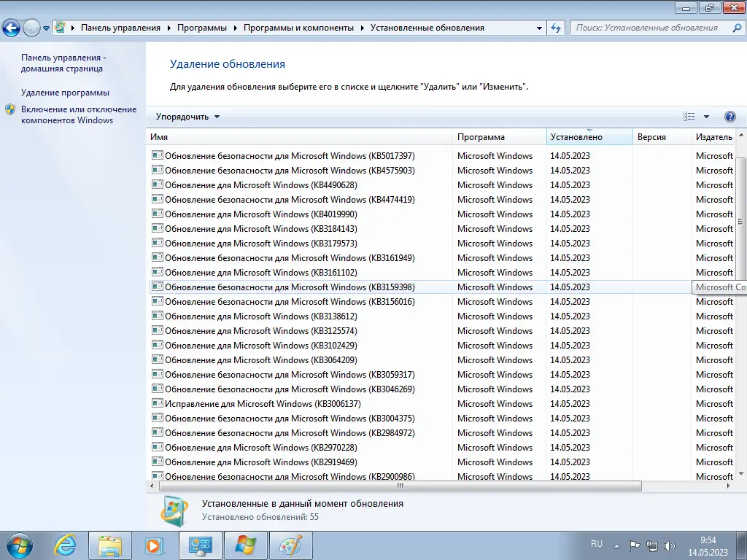
Task: Click icon of update KB3161102
Action: click(x=158, y=272)
